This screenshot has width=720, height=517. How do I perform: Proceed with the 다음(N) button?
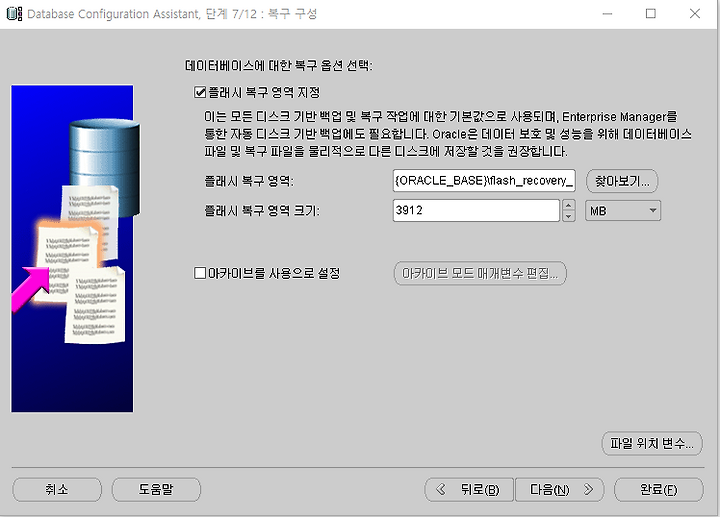coord(560,489)
